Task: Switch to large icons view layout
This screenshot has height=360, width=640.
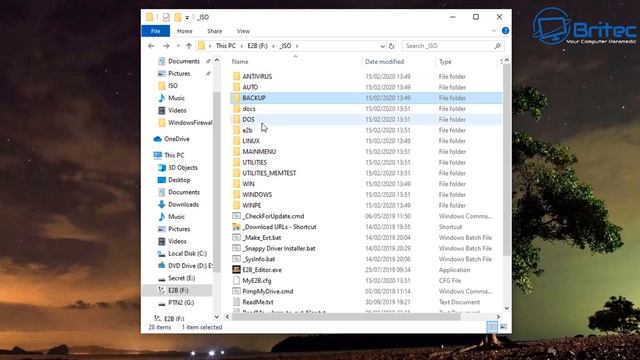Action: (504, 327)
